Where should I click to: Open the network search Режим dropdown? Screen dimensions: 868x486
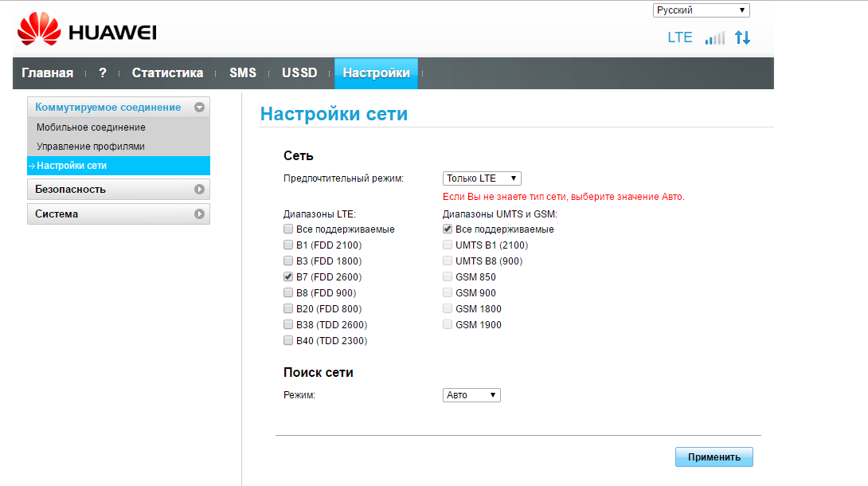point(471,395)
